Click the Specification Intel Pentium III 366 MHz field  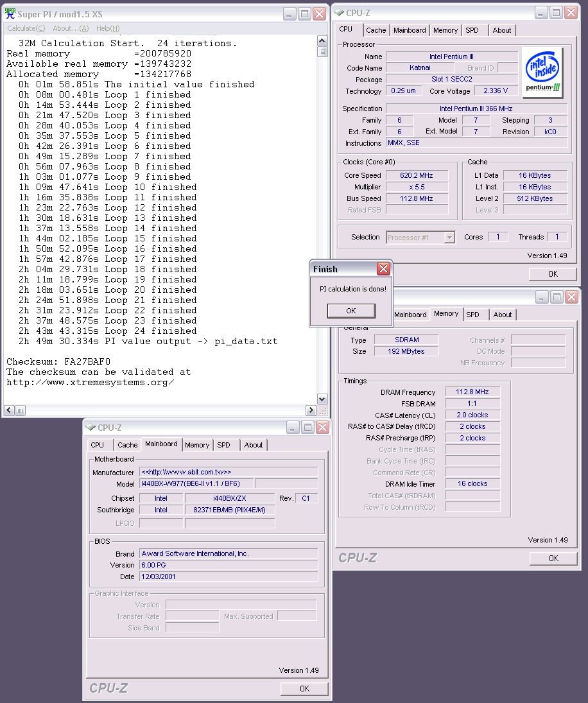476,108
